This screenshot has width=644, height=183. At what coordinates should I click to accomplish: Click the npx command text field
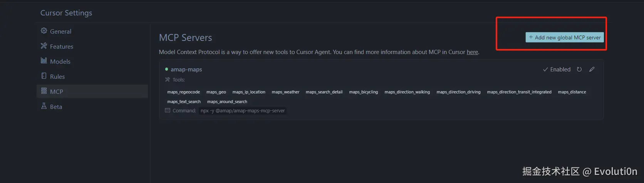pos(243,111)
